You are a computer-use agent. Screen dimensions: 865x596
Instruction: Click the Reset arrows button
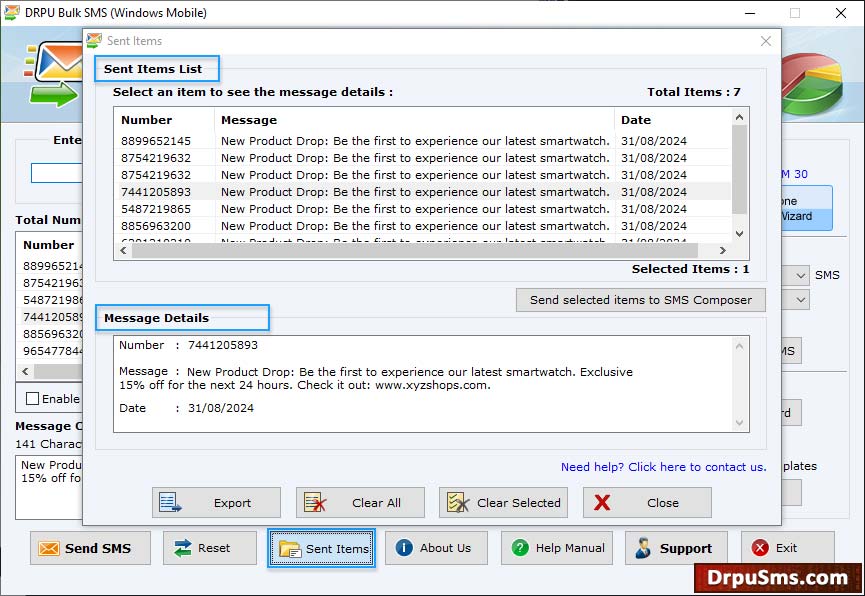(210, 548)
